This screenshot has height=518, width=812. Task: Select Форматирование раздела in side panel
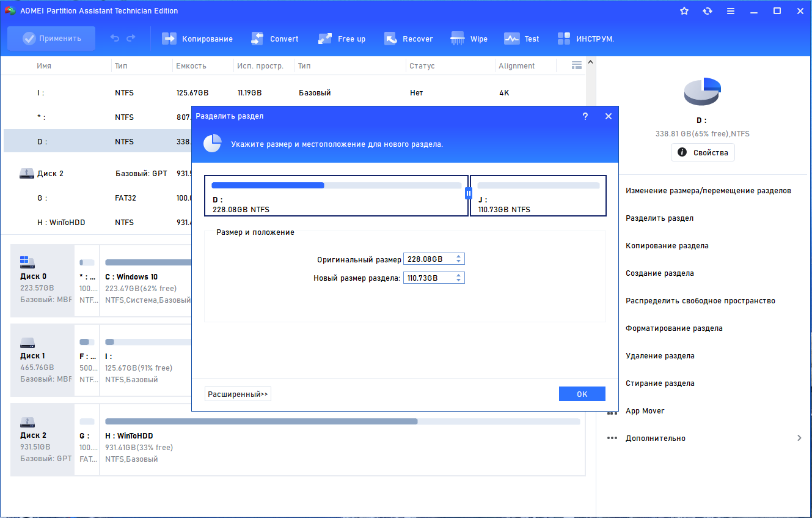(x=674, y=328)
